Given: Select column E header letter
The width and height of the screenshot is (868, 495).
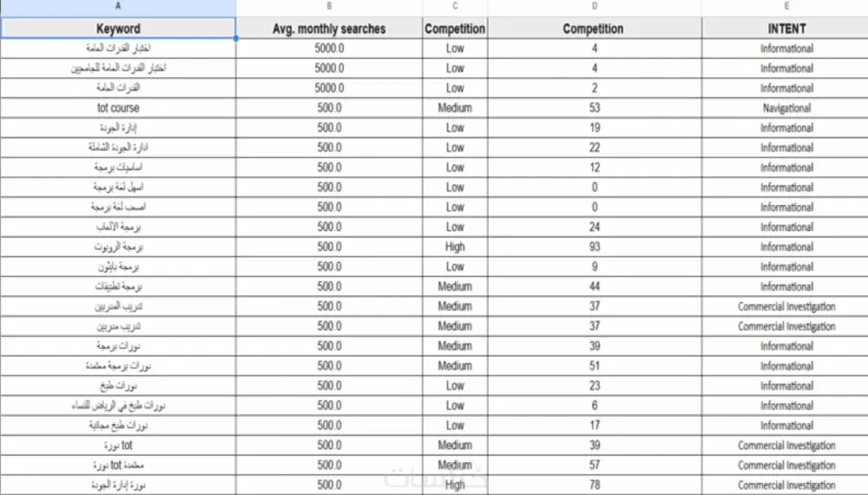Looking at the screenshot, I should [786, 6].
